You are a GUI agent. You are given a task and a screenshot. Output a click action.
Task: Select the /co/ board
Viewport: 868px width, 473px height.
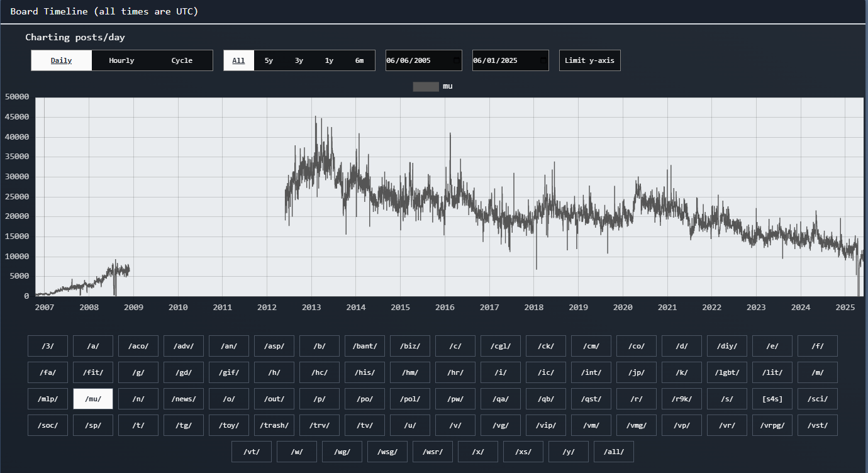(x=637, y=346)
